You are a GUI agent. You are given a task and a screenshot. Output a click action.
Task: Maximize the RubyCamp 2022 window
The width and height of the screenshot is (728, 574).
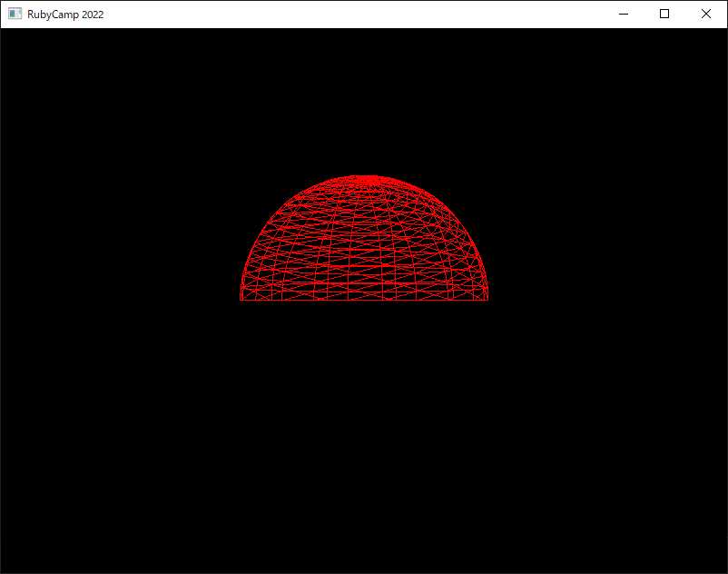coord(664,14)
